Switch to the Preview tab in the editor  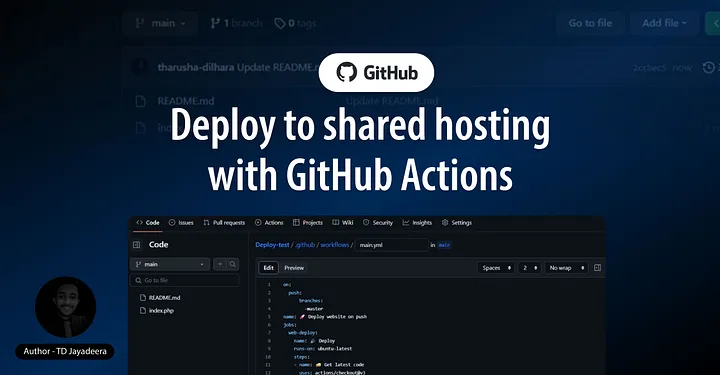pos(294,268)
